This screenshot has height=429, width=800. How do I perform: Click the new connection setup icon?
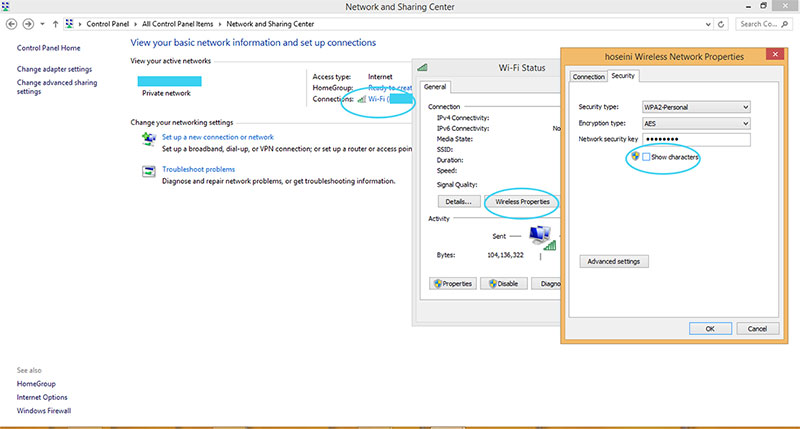(148, 139)
